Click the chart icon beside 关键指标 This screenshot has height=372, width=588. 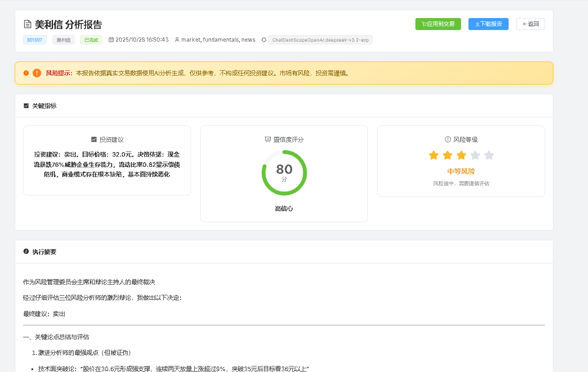26,106
